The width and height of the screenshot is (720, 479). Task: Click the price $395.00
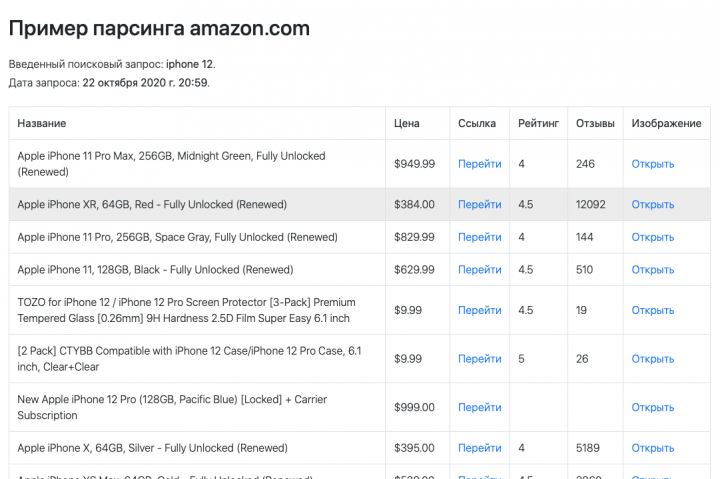(414, 448)
